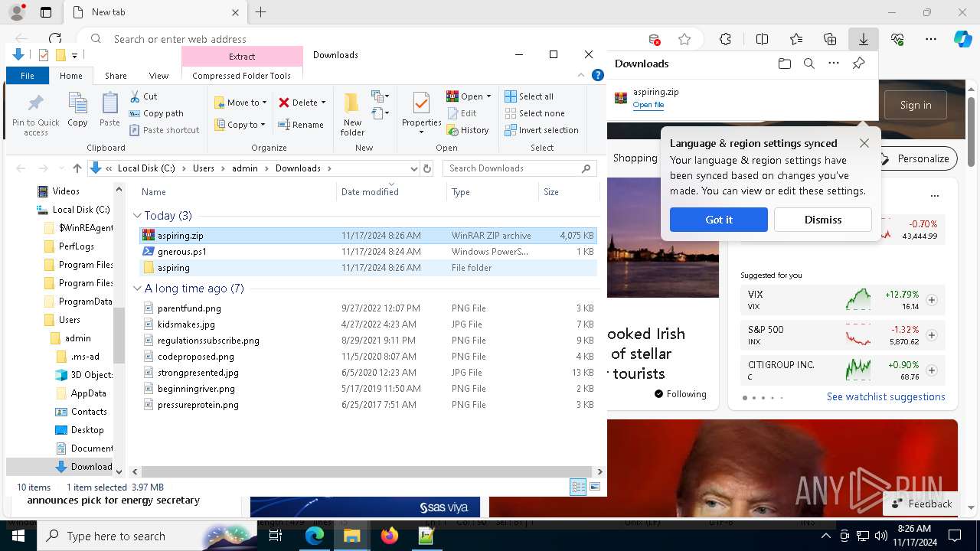Open the Move to dropdown

pos(240,103)
